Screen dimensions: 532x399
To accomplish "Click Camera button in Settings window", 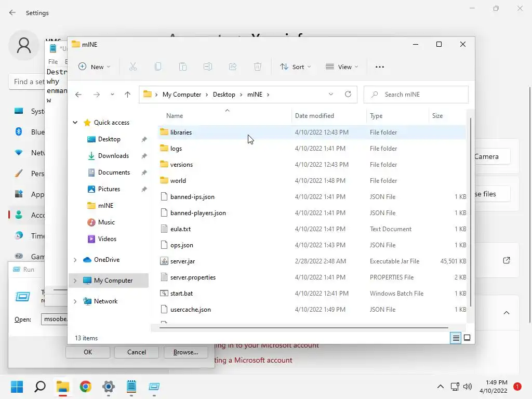I will click(491, 156).
